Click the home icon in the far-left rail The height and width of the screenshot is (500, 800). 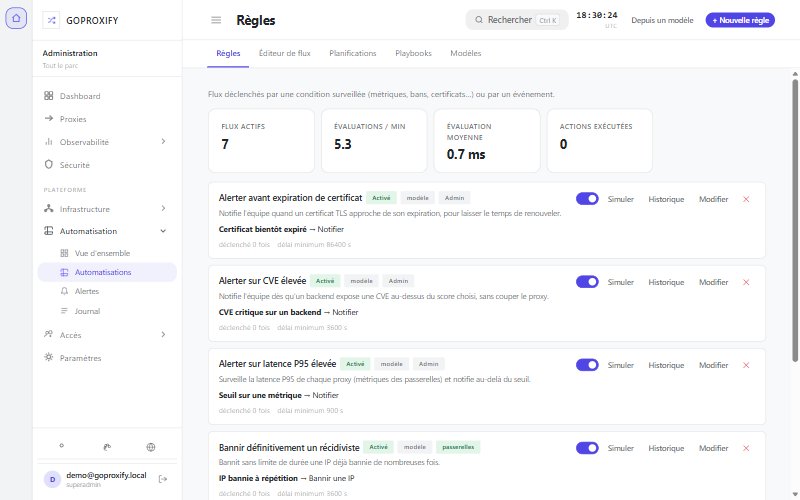pyautogui.click(x=16, y=18)
